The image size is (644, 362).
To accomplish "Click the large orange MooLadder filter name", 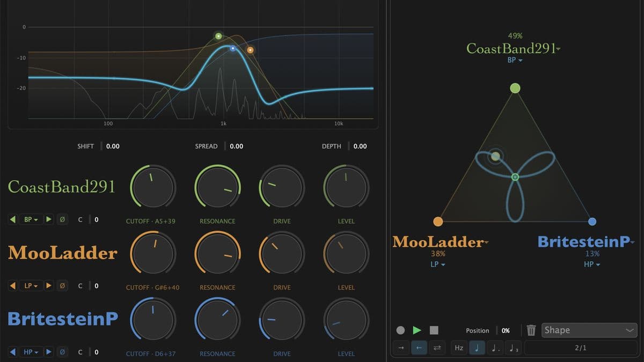I will (63, 253).
